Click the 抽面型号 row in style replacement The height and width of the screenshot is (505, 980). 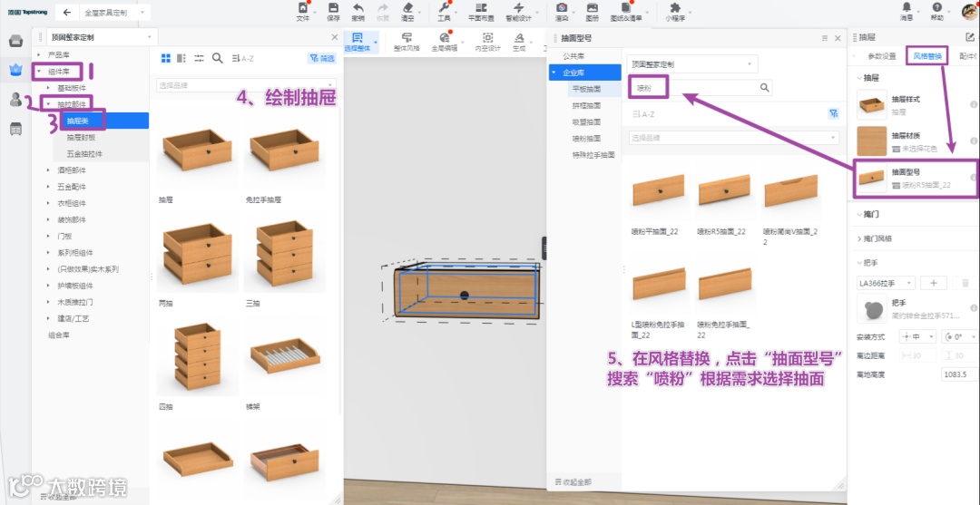tap(915, 178)
